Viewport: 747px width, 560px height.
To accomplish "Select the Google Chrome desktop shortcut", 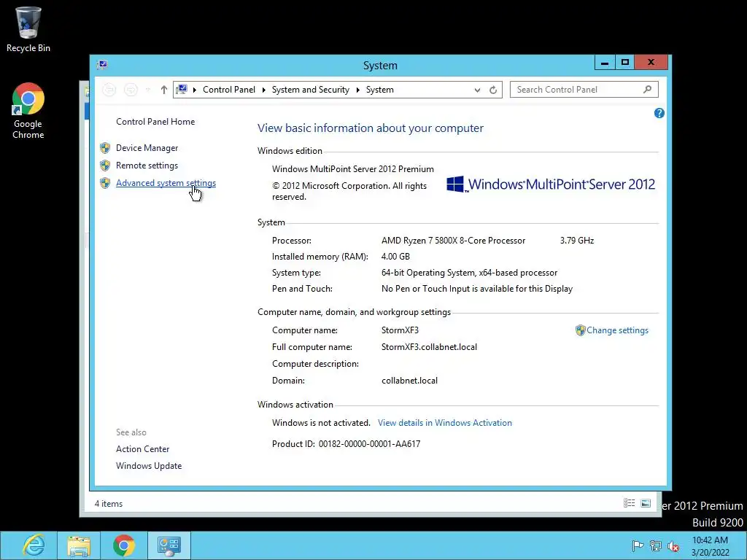I will click(28, 111).
